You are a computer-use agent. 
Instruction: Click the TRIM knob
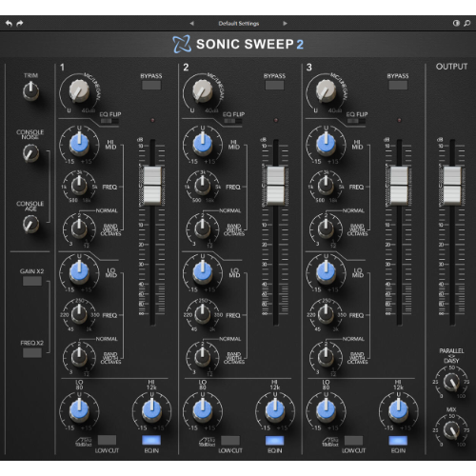click(x=30, y=91)
